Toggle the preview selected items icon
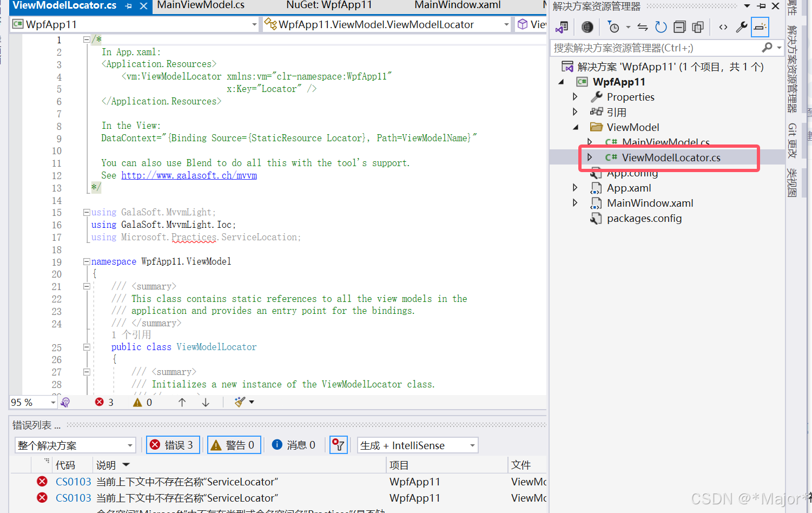This screenshot has width=812, height=513. tap(760, 27)
